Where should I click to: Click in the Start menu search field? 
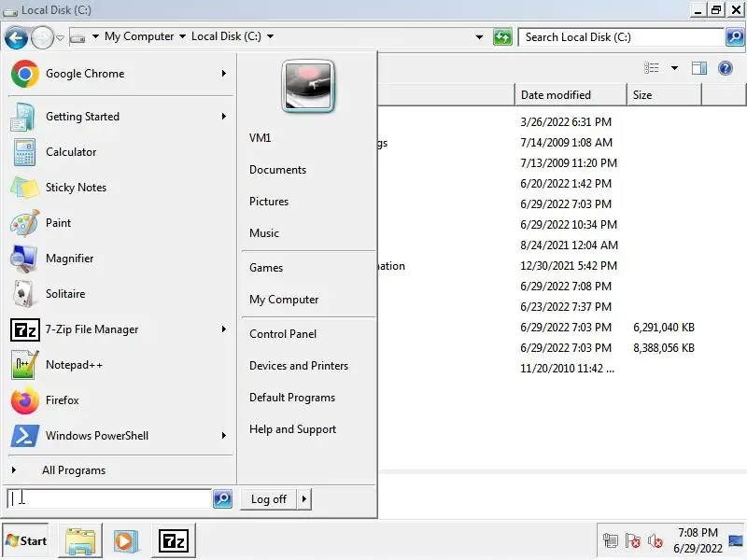(108, 499)
